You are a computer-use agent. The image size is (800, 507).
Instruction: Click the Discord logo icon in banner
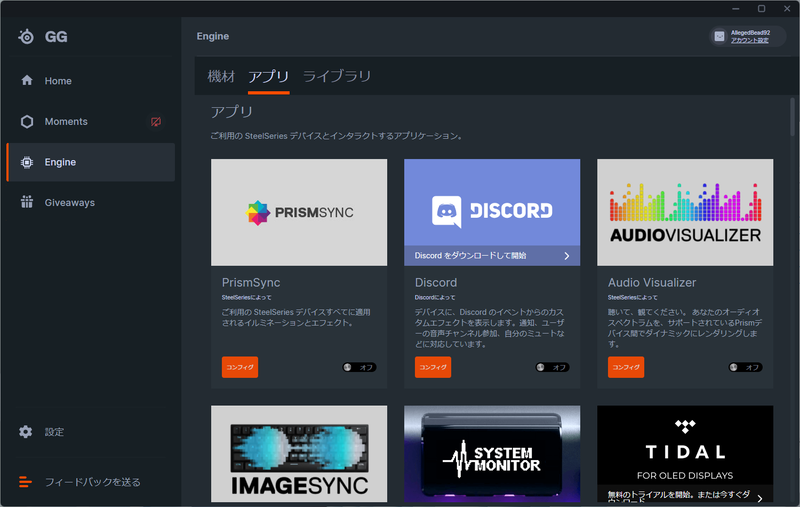tap(446, 211)
